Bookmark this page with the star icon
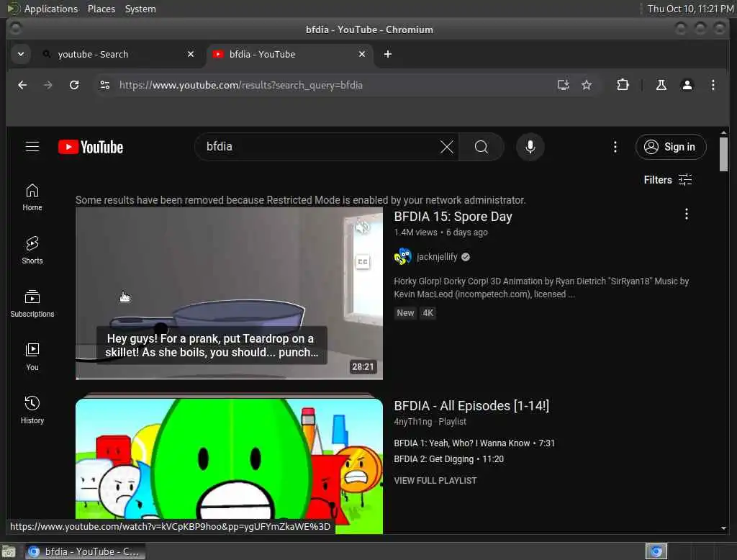The width and height of the screenshot is (737, 560). tap(586, 85)
